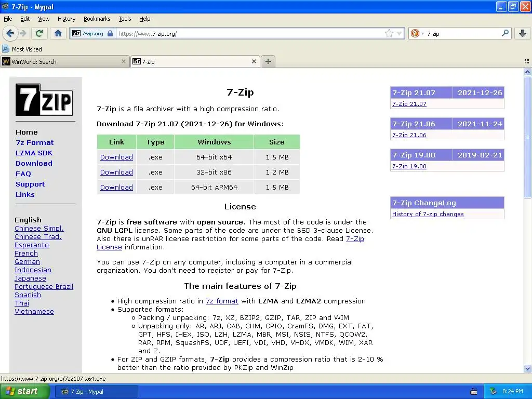Click the padlock site security icon

click(110, 33)
